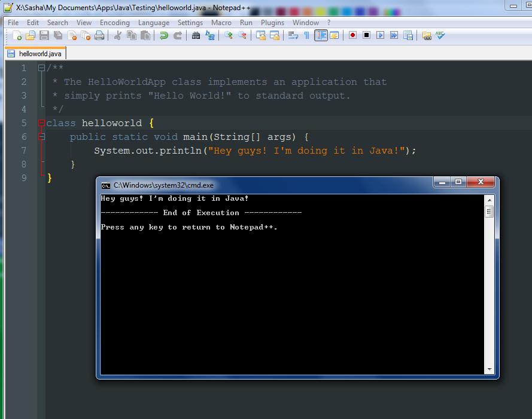The image size is (532, 419).
Task: Open the Search menu
Action: pos(57,23)
